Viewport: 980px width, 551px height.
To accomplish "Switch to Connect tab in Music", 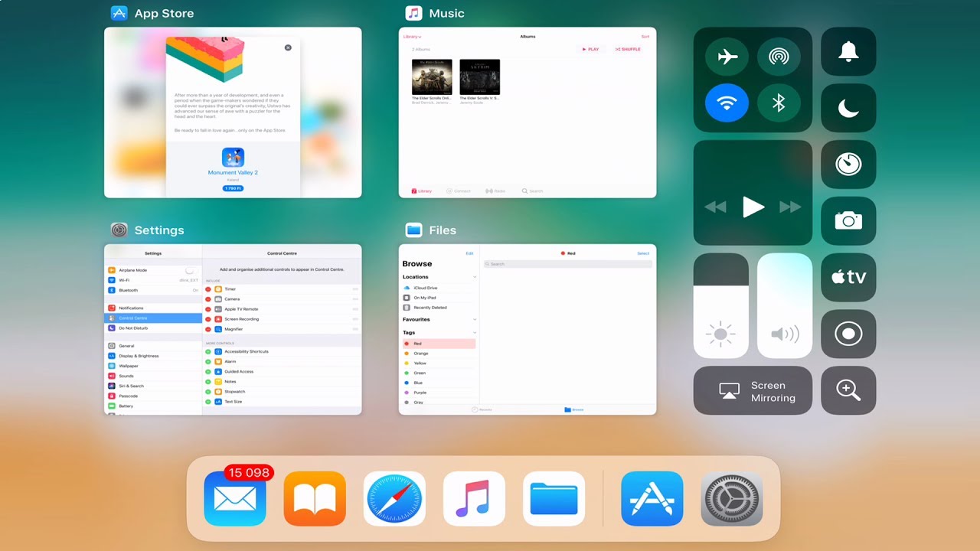I will tap(458, 191).
